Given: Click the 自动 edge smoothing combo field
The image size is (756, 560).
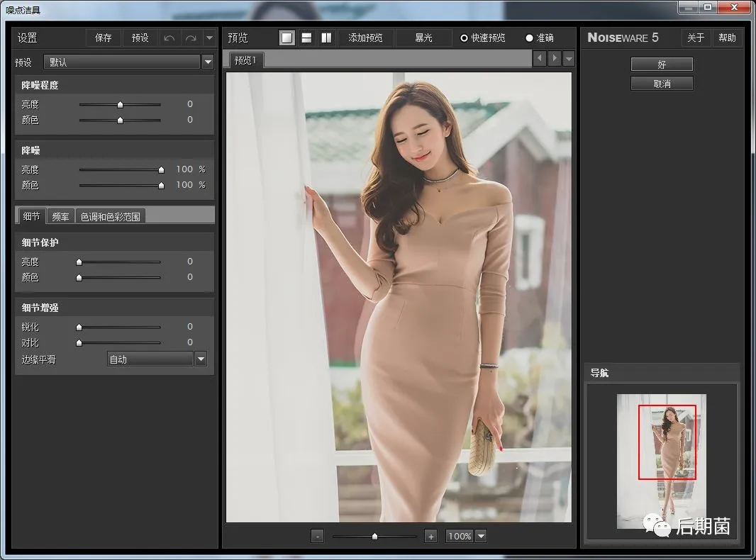Looking at the screenshot, I should [x=150, y=359].
